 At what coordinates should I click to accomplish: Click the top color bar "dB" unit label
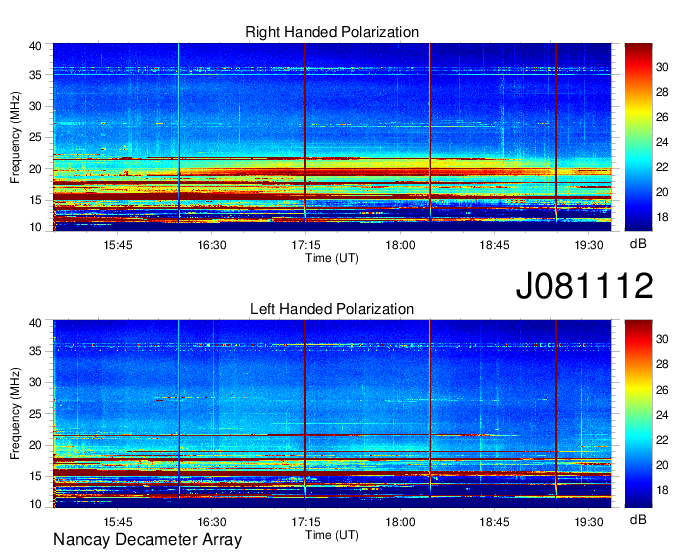click(x=638, y=244)
